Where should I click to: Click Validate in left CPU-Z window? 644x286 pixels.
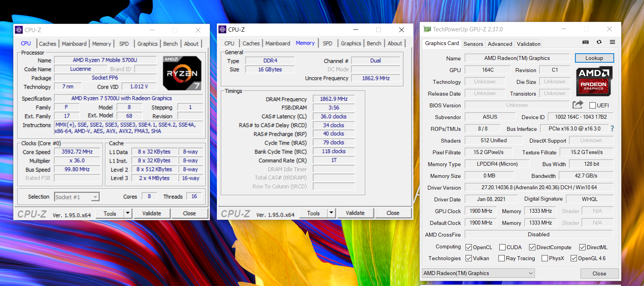(x=151, y=214)
